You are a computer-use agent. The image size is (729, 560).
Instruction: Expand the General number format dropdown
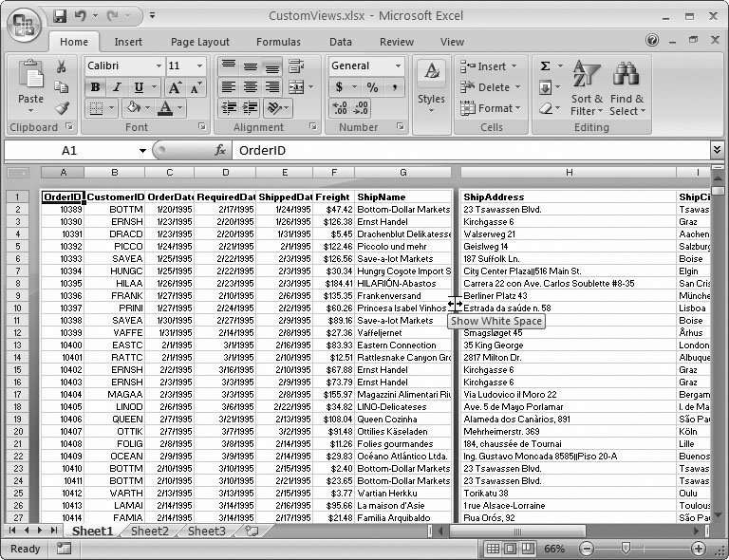(398, 66)
